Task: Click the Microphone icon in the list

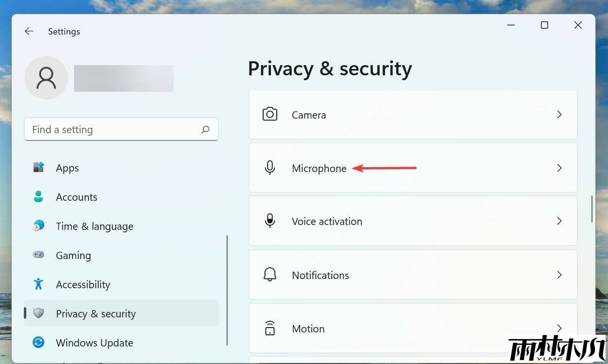Action: tap(270, 168)
